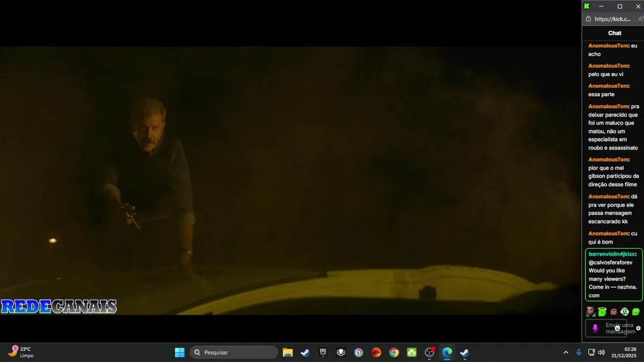This screenshot has width=644, height=362.
Task: Click the microphone tray icon
Action: pyautogui.click(x=579, y=352)
